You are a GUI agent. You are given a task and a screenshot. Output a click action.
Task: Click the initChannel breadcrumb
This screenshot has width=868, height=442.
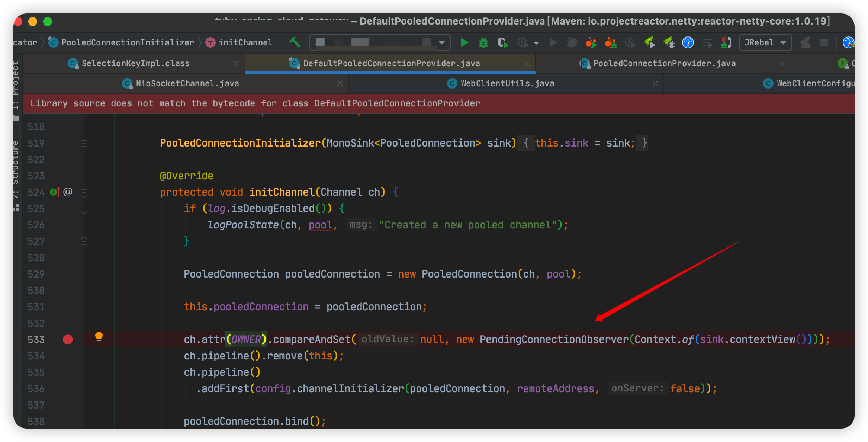click(x=245, y=42)
